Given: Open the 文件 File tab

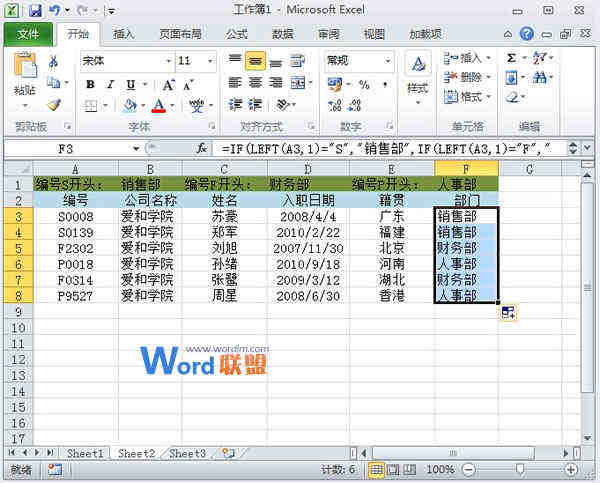Looking at the screenshot, I should [x=28, y=34].
